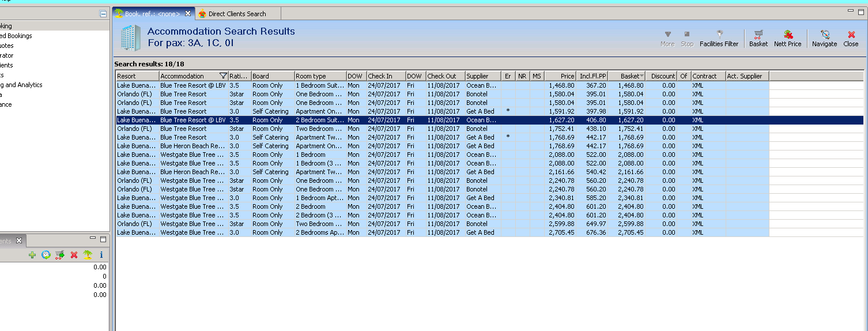Click the NR column header
The width and height of the screenshot is (868, 331).
point(523,76)
